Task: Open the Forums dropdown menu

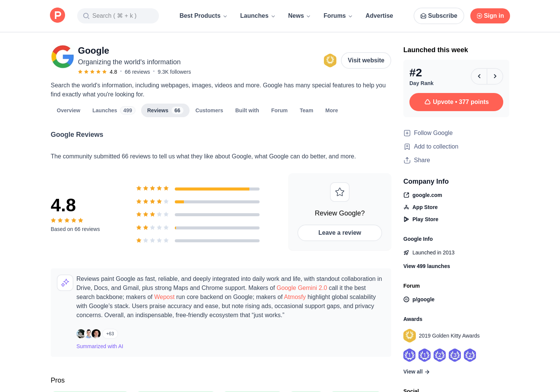Action: click(338, 16)
